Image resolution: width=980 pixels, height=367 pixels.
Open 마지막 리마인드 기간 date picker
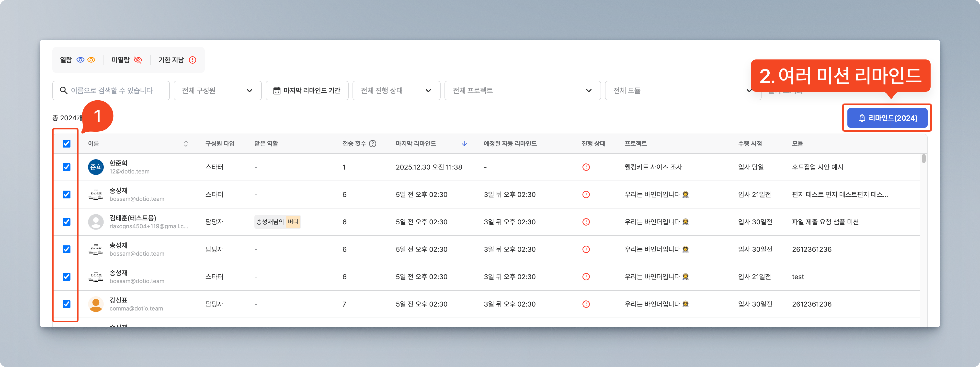point(307,91)
